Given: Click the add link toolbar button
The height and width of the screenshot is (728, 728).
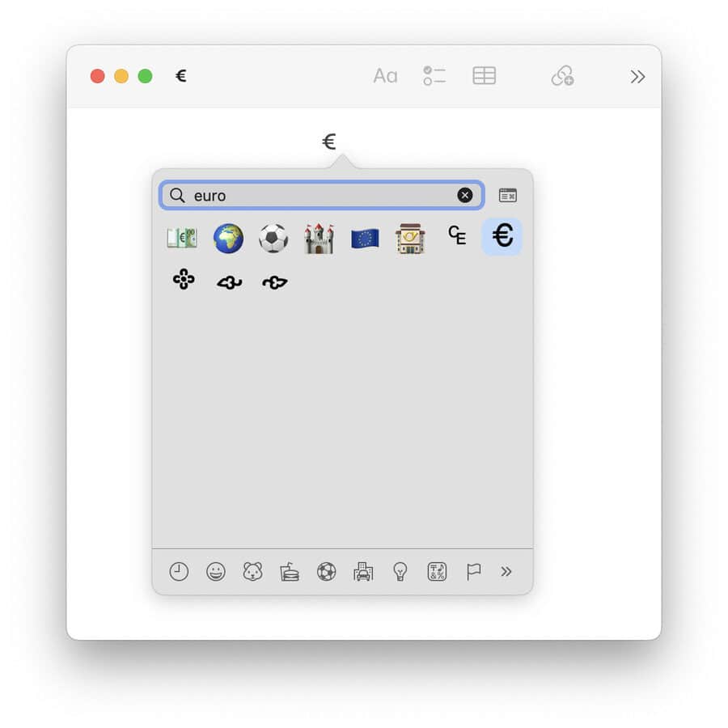Looking at the screenshot, I should pos(562,76).
